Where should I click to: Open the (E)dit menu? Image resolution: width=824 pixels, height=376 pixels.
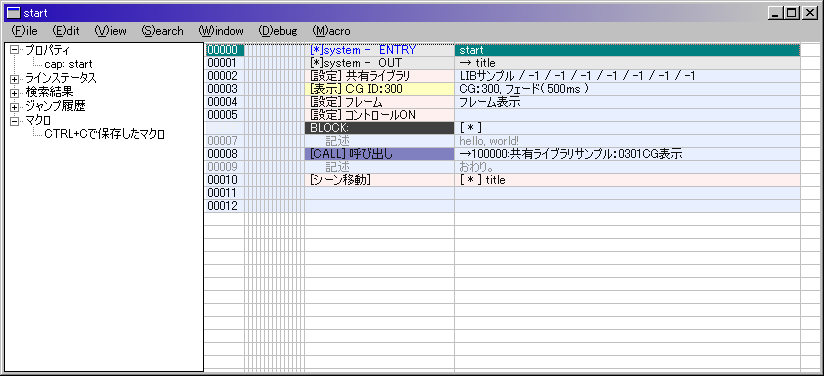pos(66,31)
